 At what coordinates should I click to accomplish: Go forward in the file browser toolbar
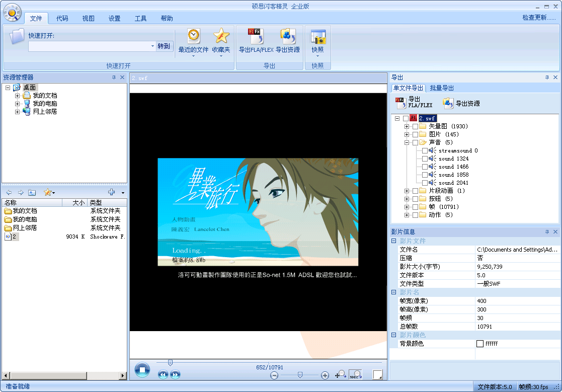[x=21, y=192]
